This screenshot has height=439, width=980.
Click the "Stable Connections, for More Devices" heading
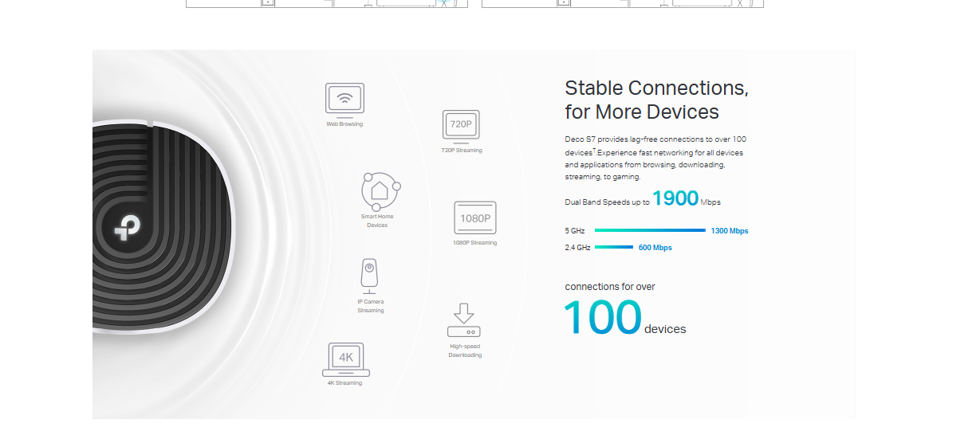click(656, 100)
